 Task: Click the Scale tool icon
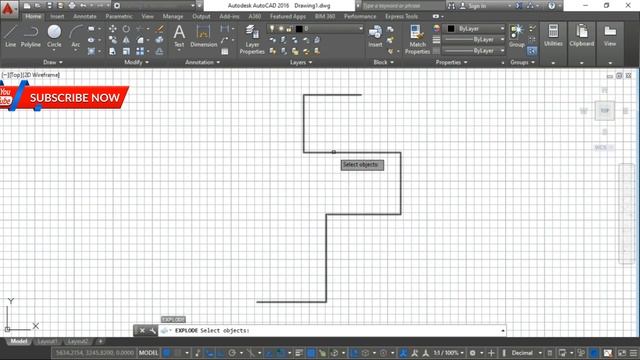coord(126,51)
